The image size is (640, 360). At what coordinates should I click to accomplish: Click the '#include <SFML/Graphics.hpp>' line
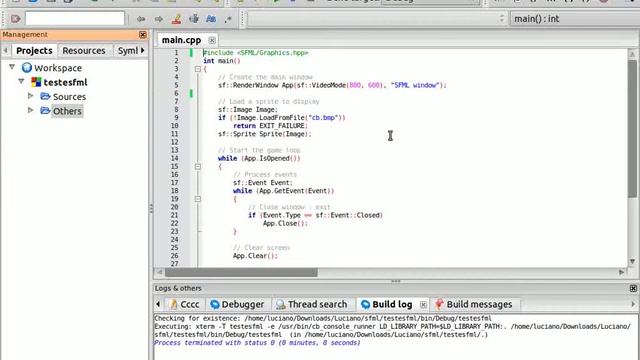(256, 53)
